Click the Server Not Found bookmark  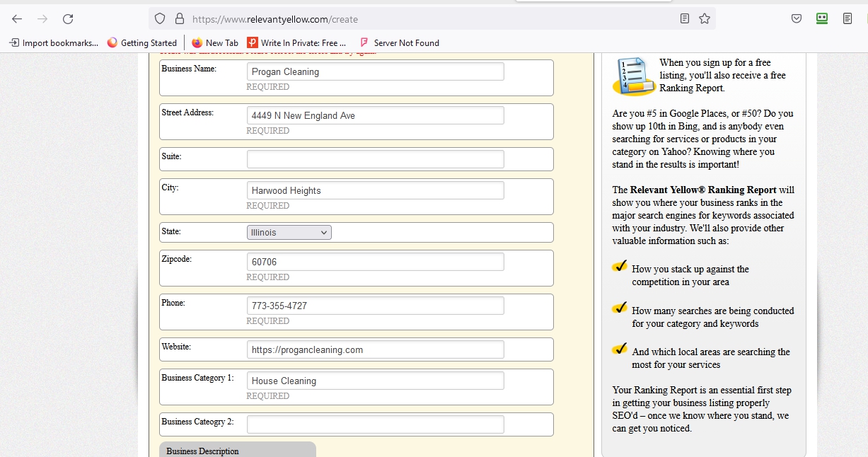click(x=400, y=43)
